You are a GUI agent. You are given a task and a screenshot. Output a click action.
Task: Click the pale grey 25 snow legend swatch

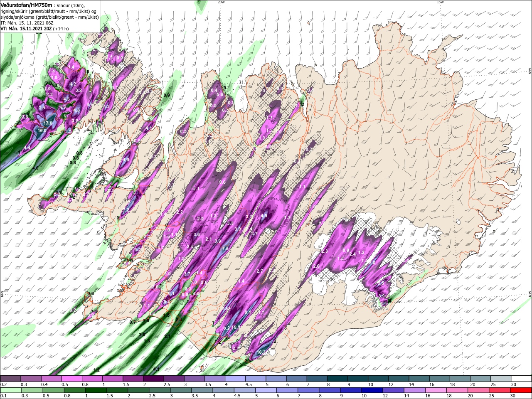(501, 379)
